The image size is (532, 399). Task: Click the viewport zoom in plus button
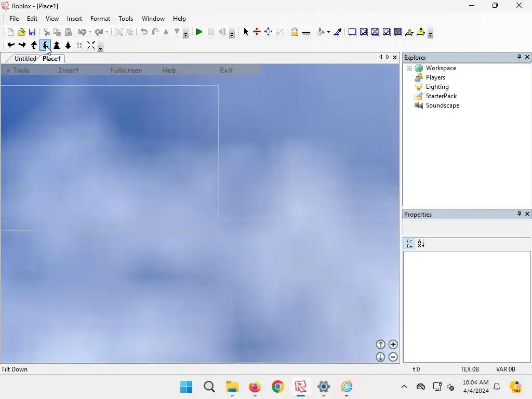[x=393, y=344]
